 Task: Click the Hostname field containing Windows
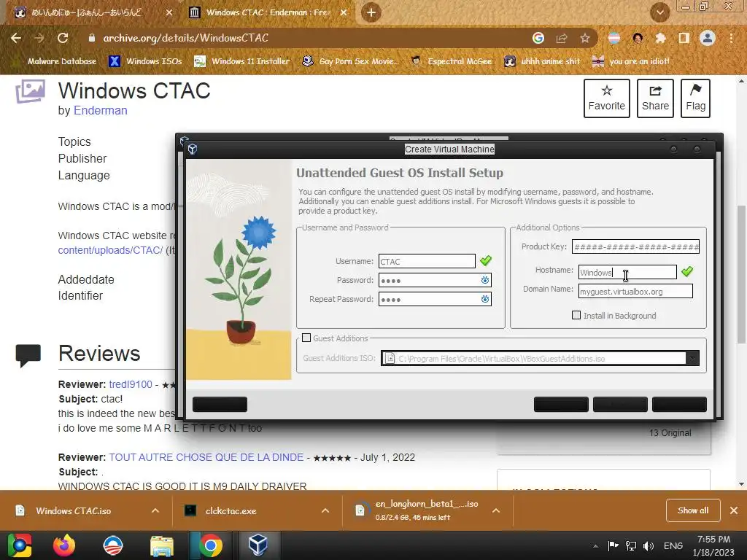627,273
